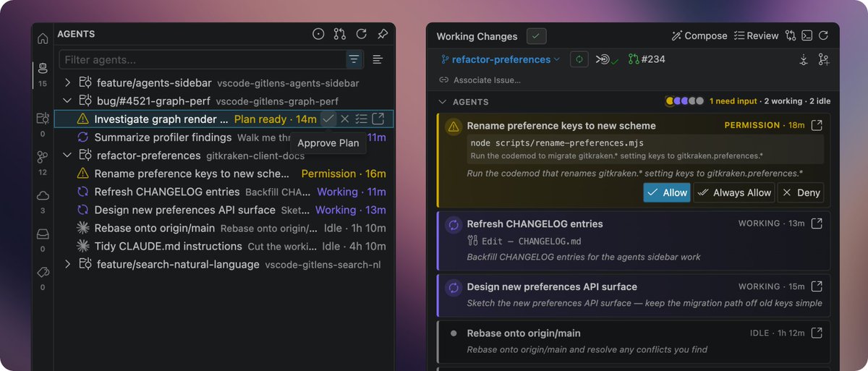Click the green sync button beside branch name
Screen dimensions: 868x371
click(579, 59)
